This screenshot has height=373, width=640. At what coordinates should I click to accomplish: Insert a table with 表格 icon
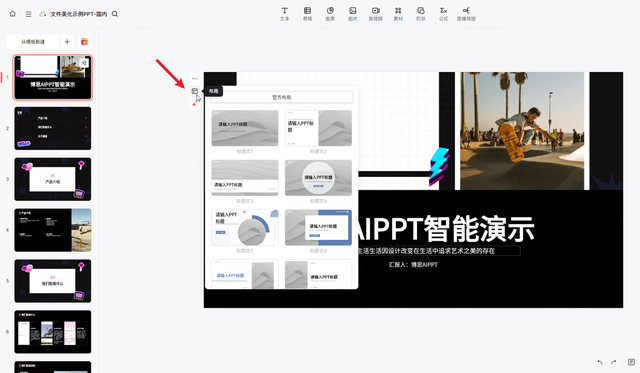(307, 13)
